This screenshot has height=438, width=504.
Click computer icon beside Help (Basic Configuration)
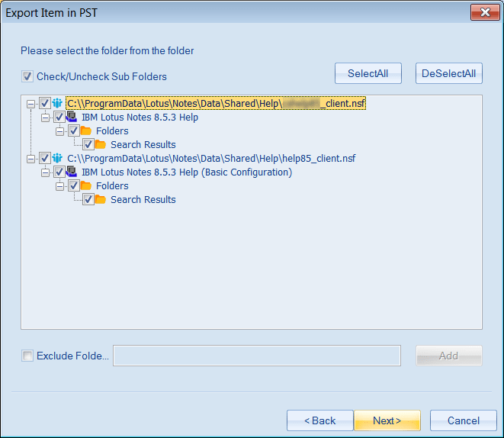(x=72, y=172)
